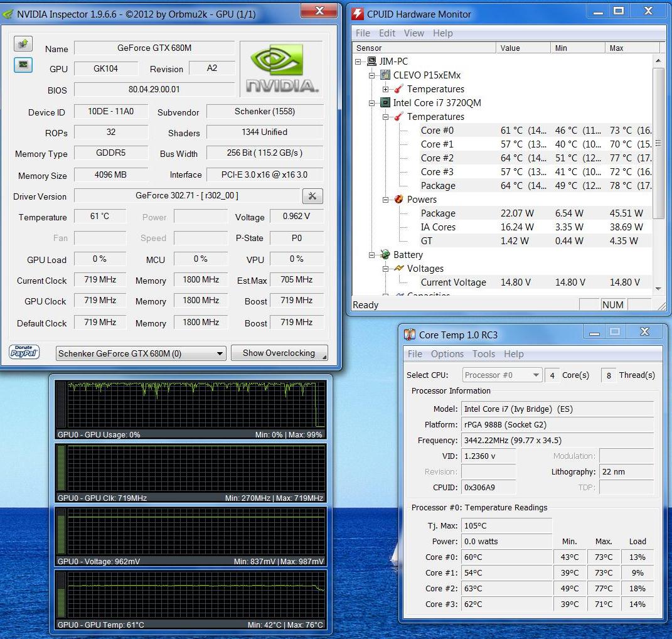Screen dimensions: 672x639
Task: Click the Max column header in Hardware Monitor
Action: click(632, 48)
